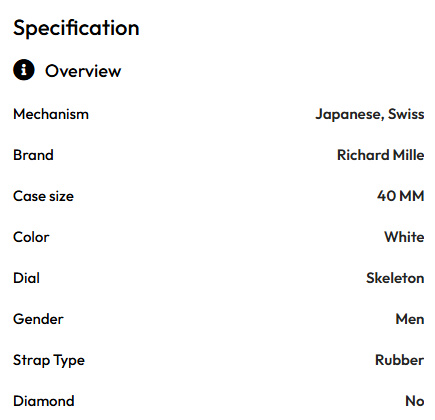Screen dimensions: 435x420
Task: Click the Gender label
Action: tap(38, 319)
